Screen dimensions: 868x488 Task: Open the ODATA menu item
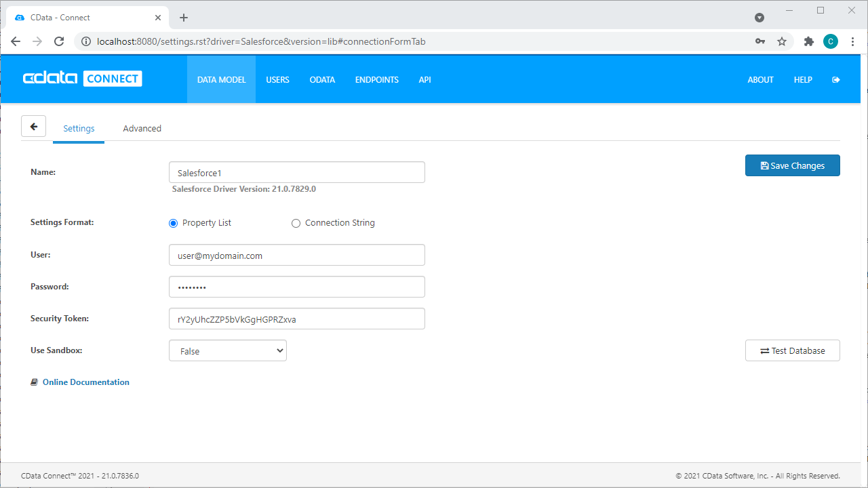point(322,80)
